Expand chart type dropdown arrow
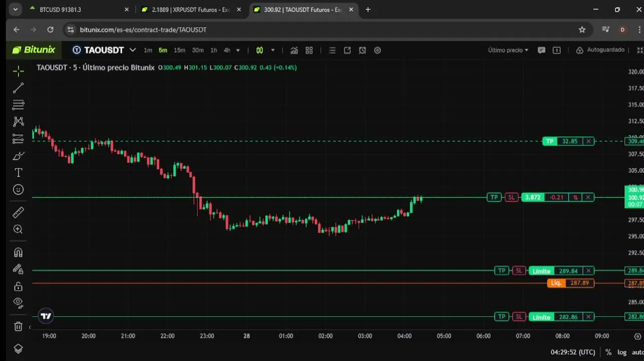 point(273,50)
